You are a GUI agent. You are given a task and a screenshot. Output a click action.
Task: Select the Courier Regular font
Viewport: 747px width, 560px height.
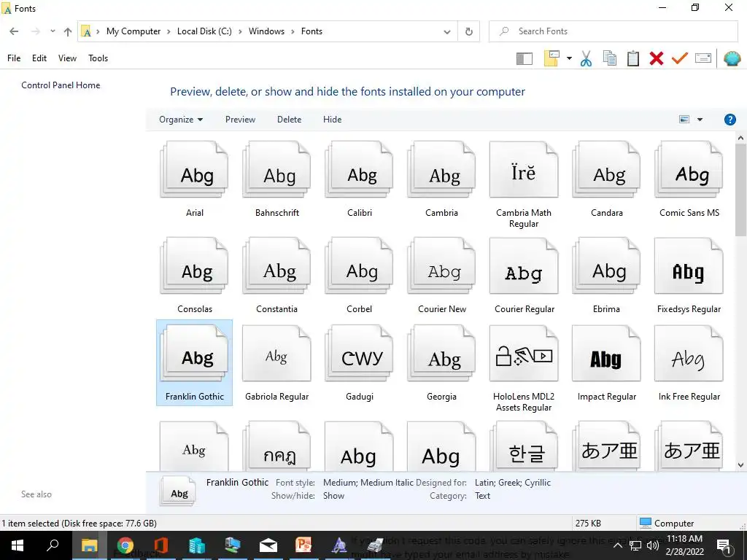tap(524, 275)
